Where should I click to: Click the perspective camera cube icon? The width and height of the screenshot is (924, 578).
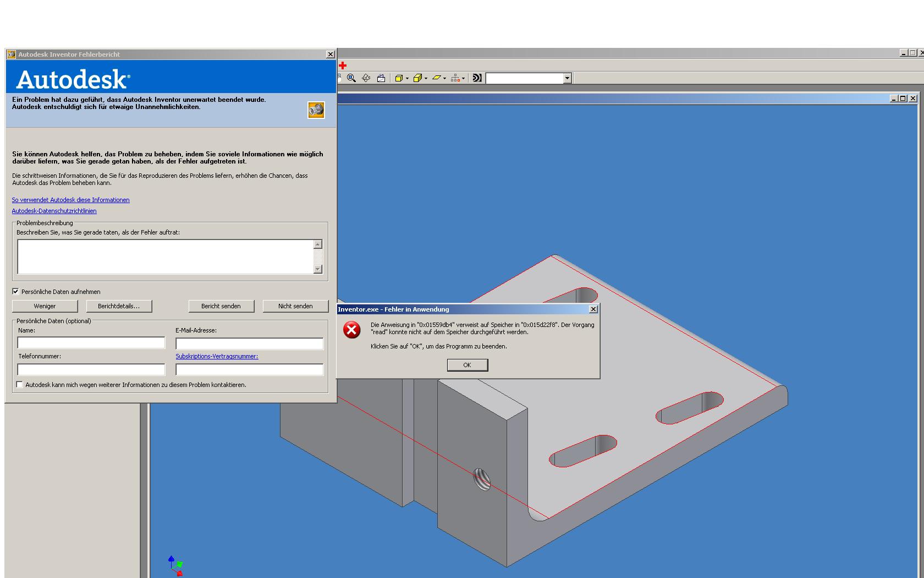click(418, 78)
